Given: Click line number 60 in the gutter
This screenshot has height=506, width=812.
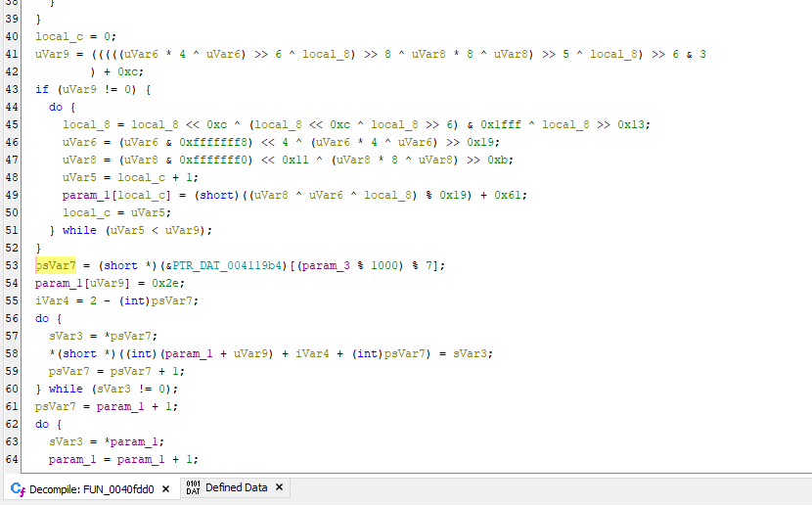Looking at the screenshot, I should point(12,389).
